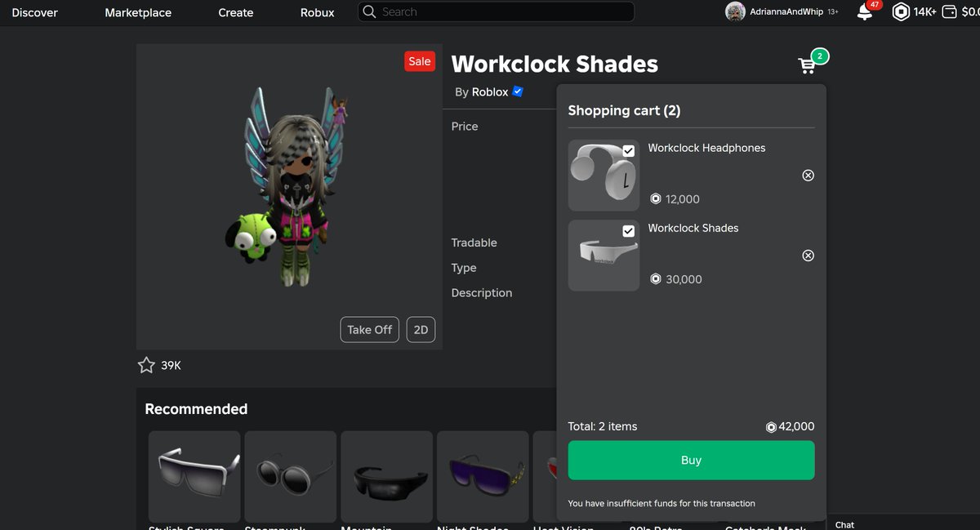Open Workclock Shades cart thumbnail
The height and width of the screenshot is (530, 980).
pyautogui.click(x=604, y=256)
